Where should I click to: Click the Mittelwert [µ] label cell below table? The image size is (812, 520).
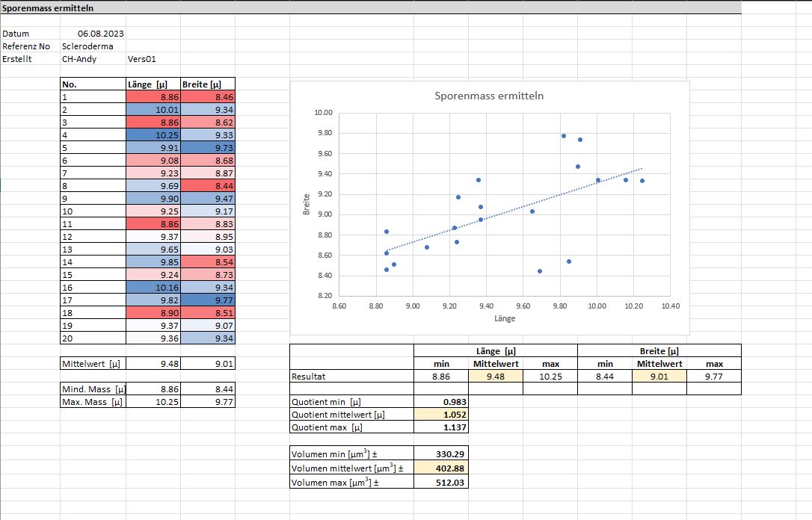click(93, 365)
